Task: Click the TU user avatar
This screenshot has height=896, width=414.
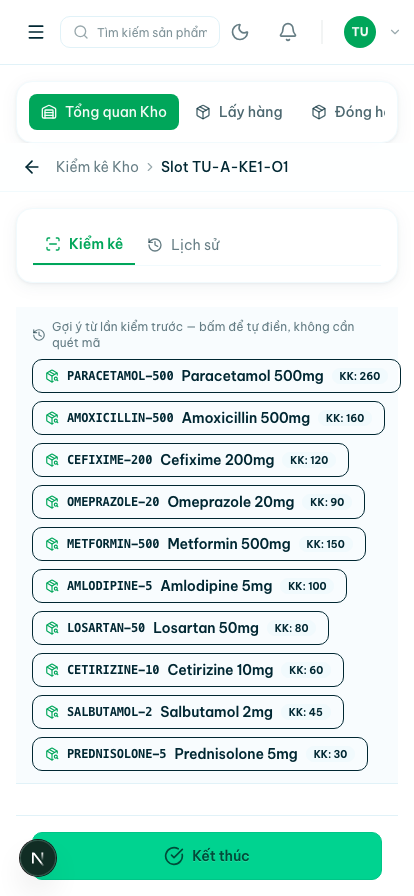Action: point(360,32)
